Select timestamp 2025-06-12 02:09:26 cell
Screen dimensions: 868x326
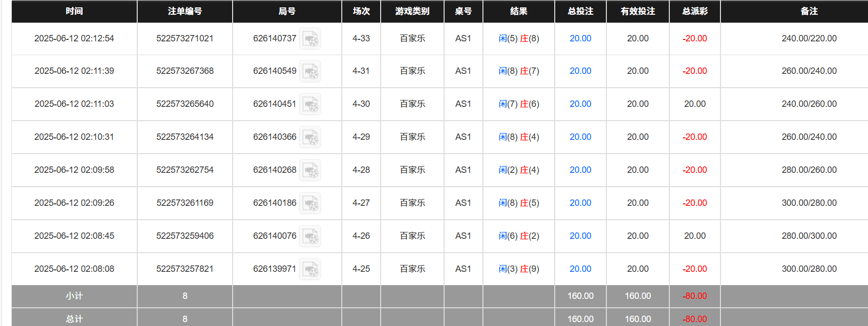pyautogui.click(x=74, y=203)
